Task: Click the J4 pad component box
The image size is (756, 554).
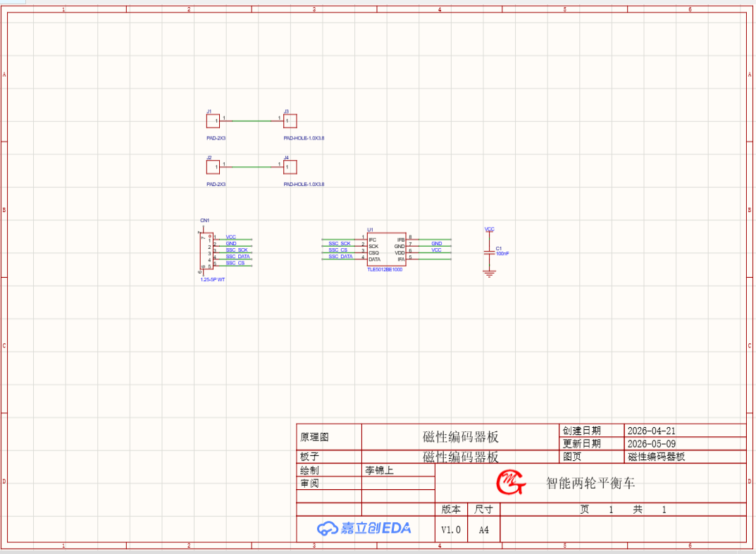Action: coord(290,167)
